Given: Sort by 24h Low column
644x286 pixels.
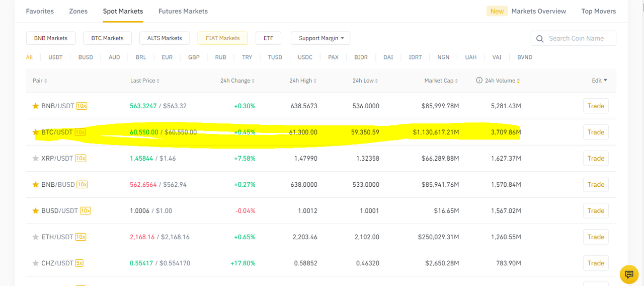Looking at the screenshot, I should point(366,81).
